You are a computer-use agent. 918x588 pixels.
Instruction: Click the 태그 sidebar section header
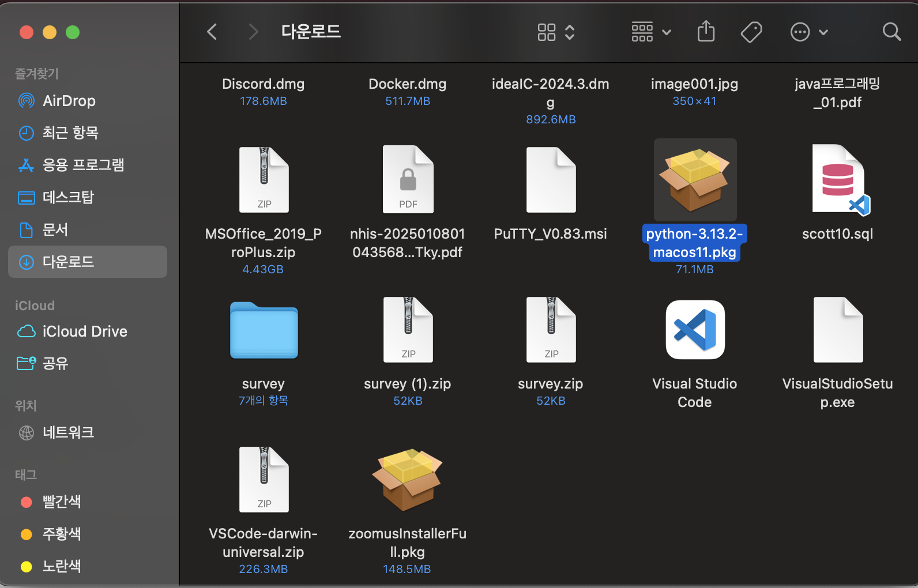click(x=25, y=475)
